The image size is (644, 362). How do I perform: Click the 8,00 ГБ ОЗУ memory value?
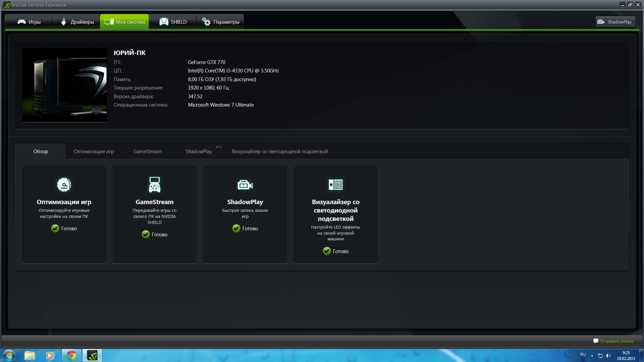click(x=222, y=79)
